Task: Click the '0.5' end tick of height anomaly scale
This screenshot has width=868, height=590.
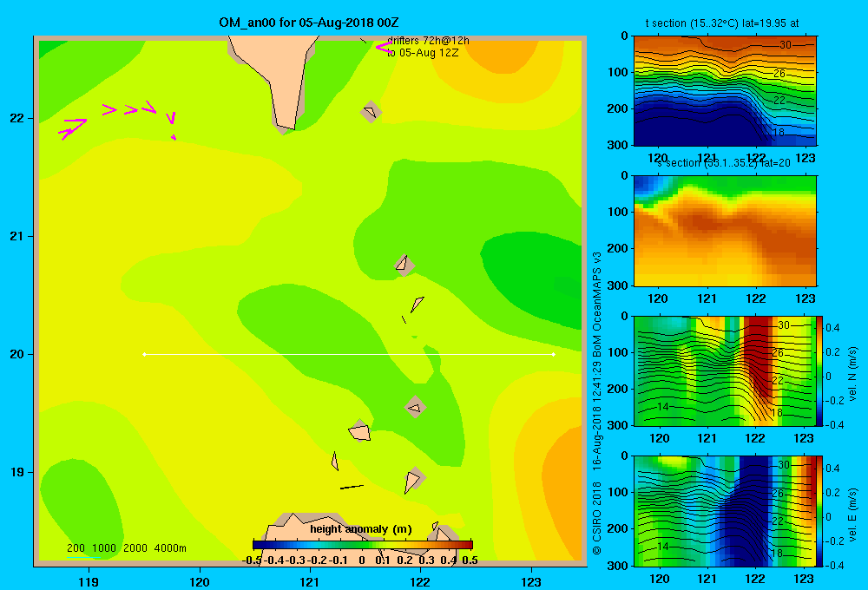Action: coord(470,560)
